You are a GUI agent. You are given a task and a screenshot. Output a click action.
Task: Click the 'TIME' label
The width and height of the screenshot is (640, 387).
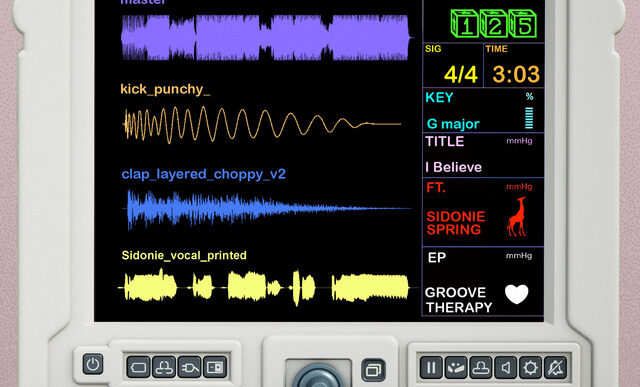click(x=496, y=49)
